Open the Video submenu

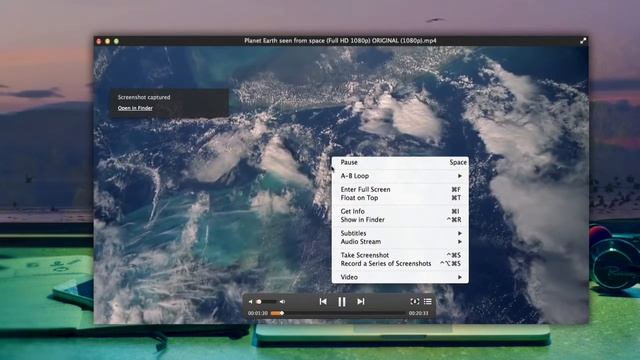(x=400, y=277)
